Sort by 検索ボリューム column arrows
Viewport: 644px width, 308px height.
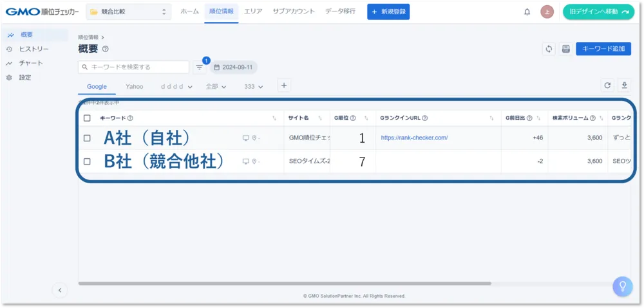pyautogui.click(x=601, y=118)
